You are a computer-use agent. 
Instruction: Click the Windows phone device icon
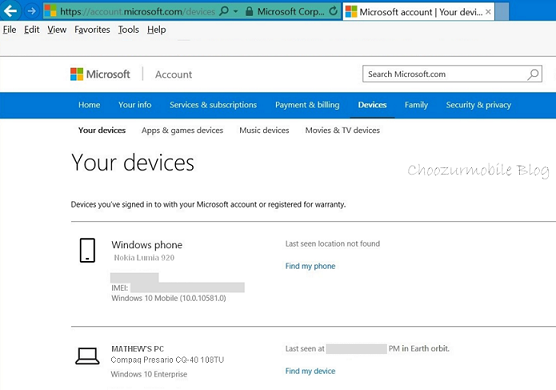pos(87,250)
